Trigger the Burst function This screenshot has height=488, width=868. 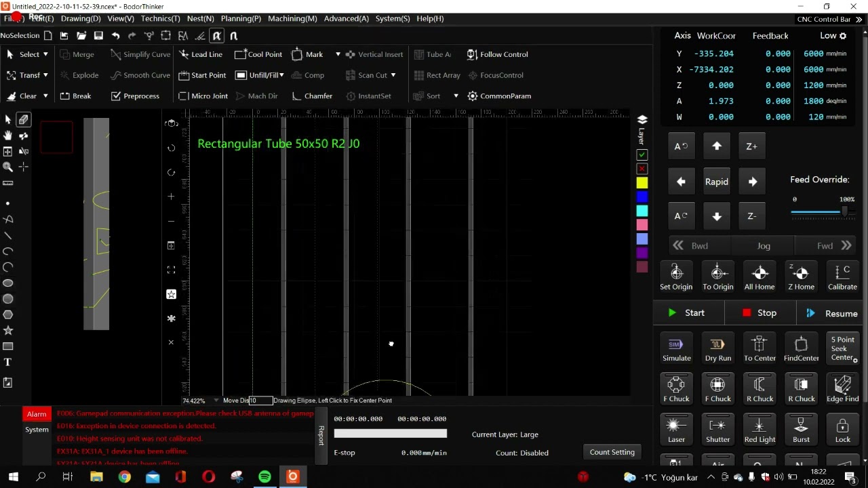pos(801,430)
